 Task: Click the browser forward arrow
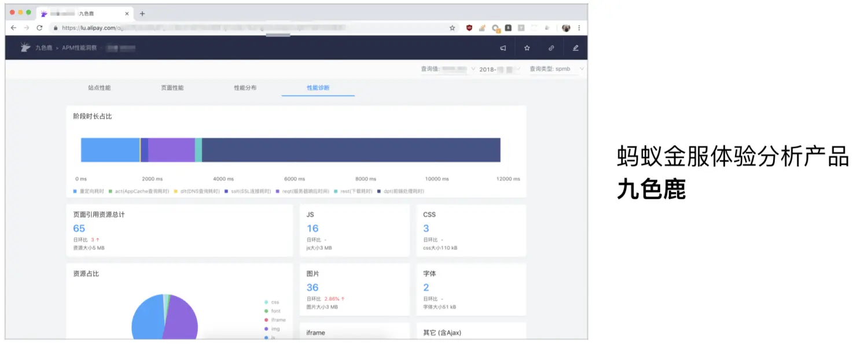(x=26, y=28)
